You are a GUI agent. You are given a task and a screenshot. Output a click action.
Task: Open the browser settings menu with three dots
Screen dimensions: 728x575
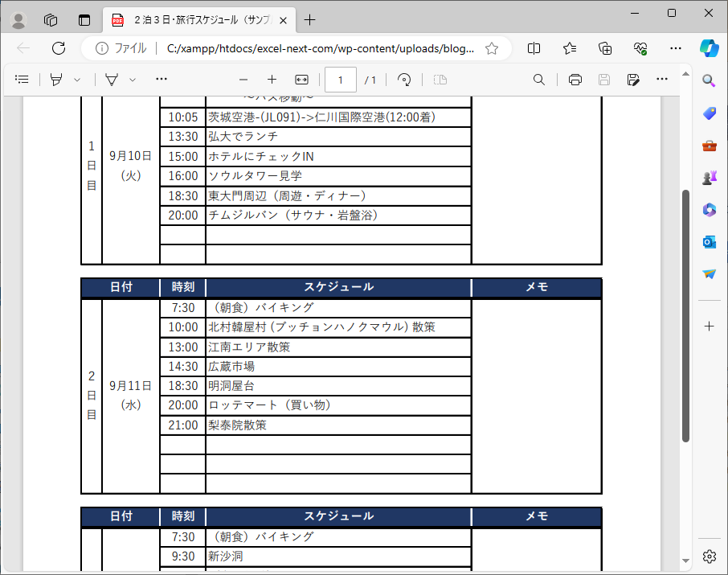[x=677, y=48]
